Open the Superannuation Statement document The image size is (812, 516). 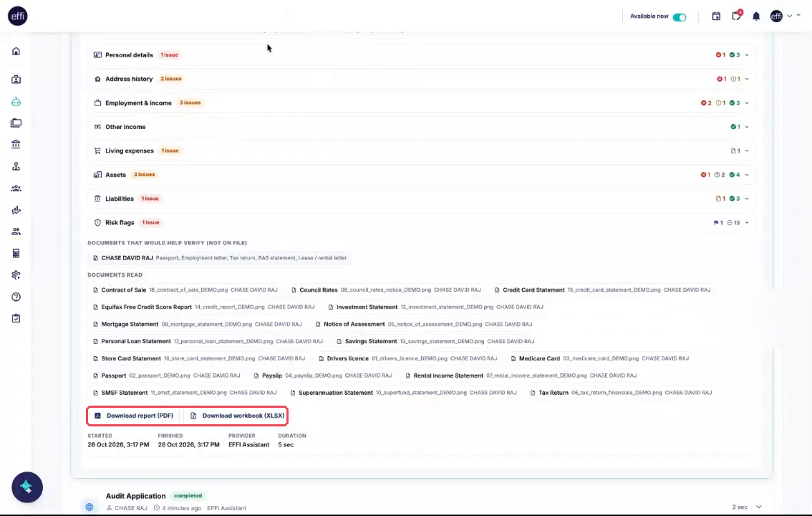pyautogui.click(x=404, y=393)
